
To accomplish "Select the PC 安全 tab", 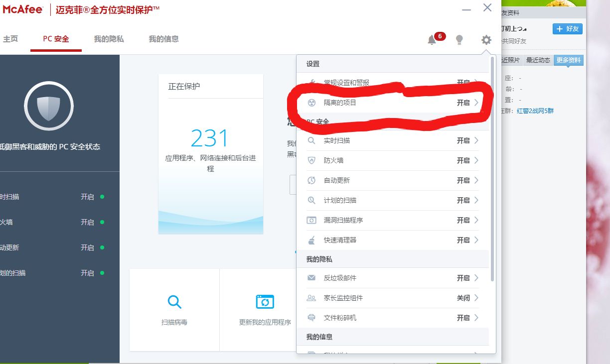I will (x=56, y=39).
